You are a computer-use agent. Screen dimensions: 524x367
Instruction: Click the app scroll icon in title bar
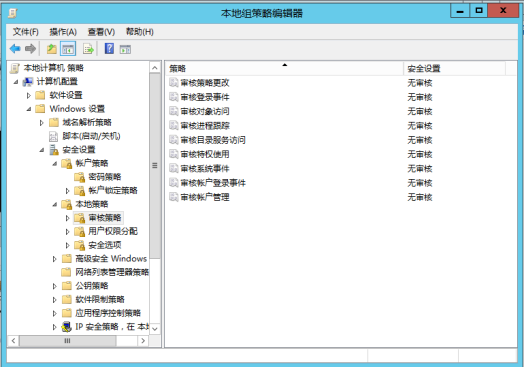[x=13, y=13]
